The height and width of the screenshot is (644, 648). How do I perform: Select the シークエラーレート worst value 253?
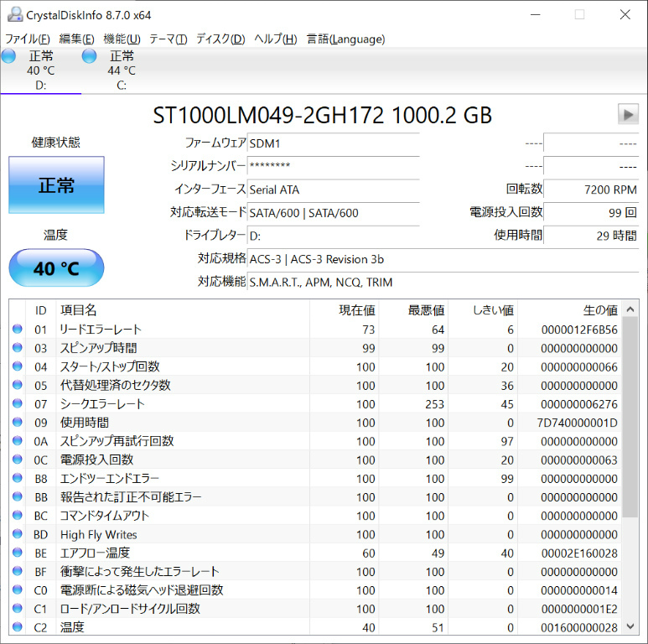[435, 404]
